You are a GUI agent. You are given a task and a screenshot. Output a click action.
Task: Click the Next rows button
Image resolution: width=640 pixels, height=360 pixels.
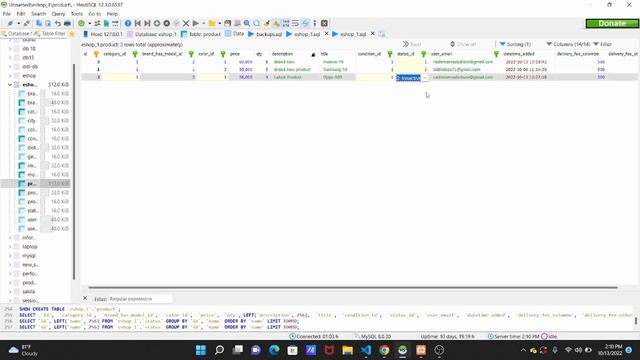(412, 44)
